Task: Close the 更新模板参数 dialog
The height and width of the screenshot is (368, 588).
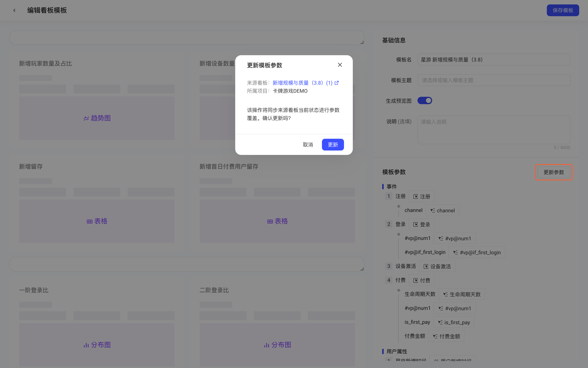Action: [x=340, y=65]
